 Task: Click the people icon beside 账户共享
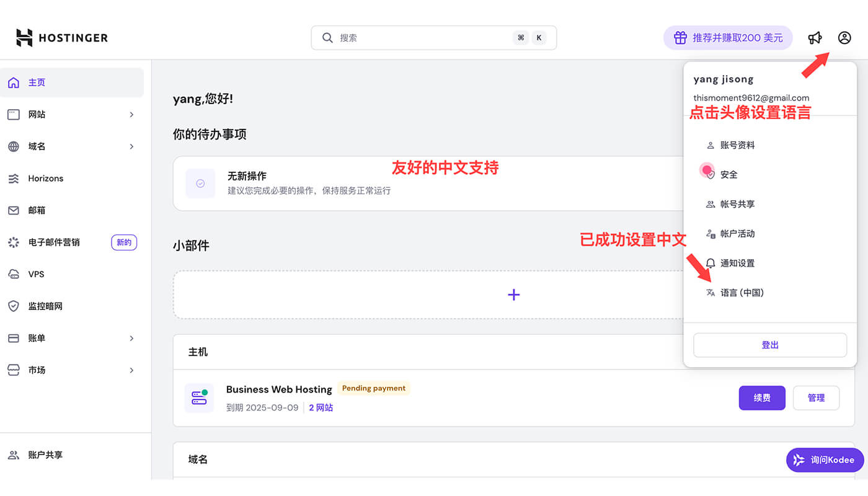tap(14, 455)
